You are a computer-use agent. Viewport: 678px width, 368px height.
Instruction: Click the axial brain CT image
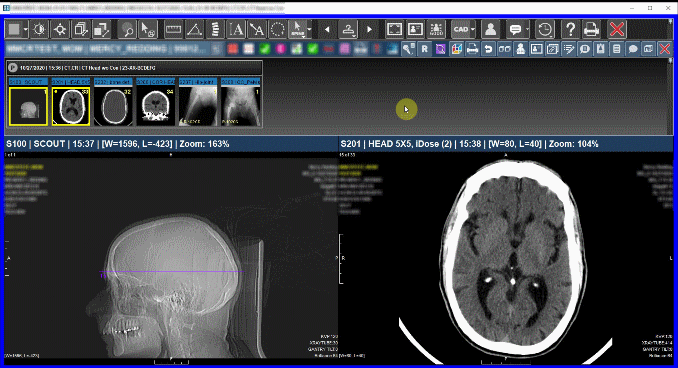pyautogui.click(x=505, y=258)
